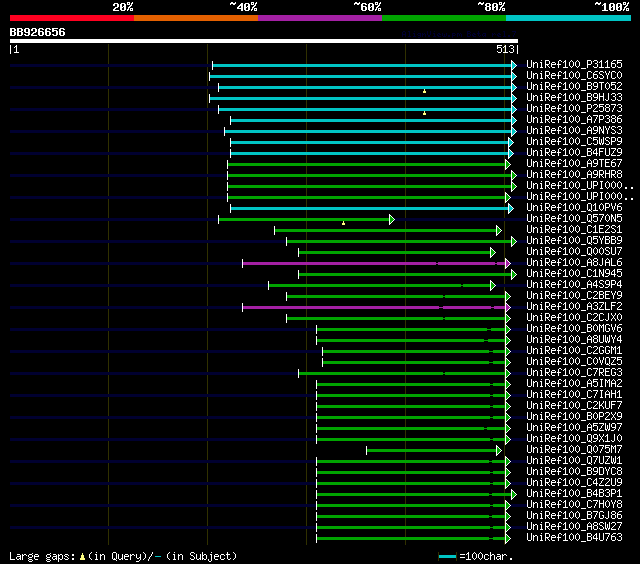Click the cyan alignment bar for UniRef100_Q10PV6
Viewport: 640px width, 564px height.
click(x=370, y=209)
